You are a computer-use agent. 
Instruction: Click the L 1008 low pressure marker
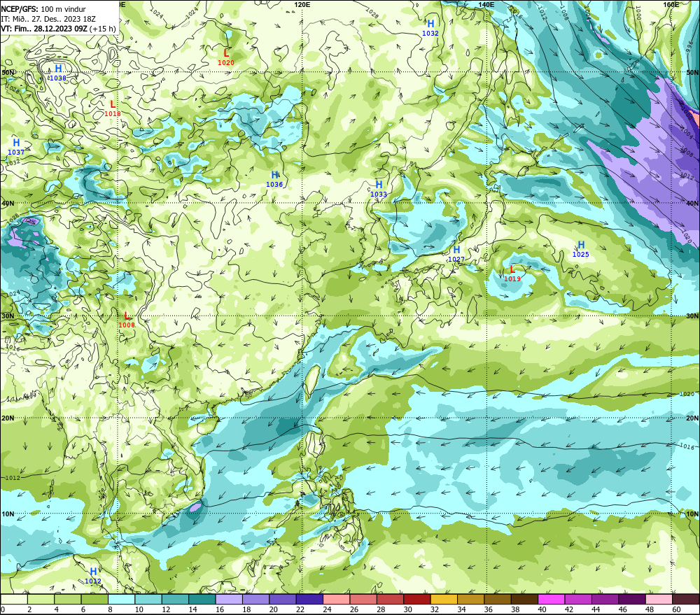(x=127, y=320)
